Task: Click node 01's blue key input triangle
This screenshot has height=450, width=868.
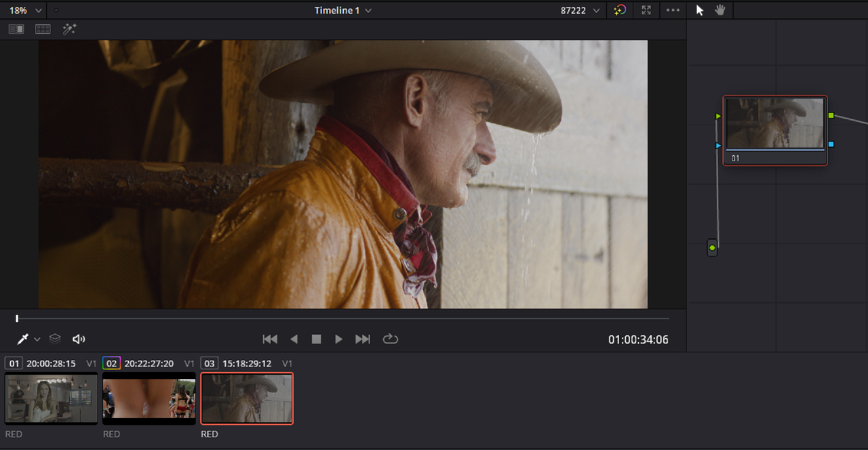Action: click(718, 145)
